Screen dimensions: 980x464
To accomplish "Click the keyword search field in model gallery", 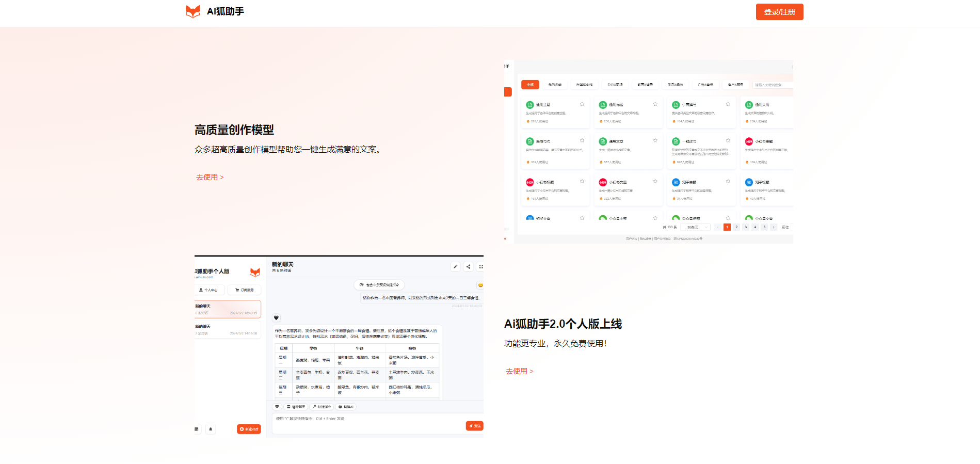I will point(773,85).
